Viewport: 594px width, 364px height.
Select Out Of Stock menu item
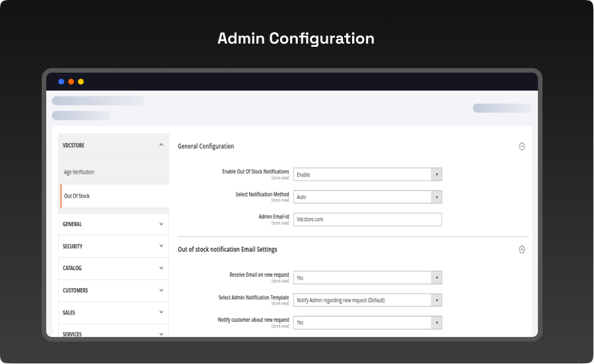click(77, 196)
